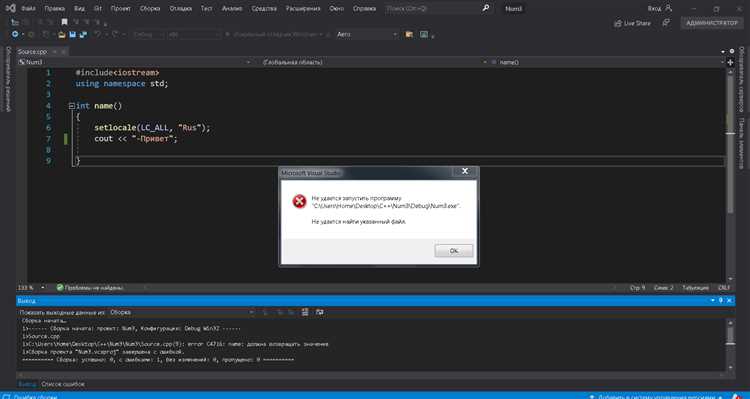Image resolution: width=750 pixels, height=399 pixels.
Task: Open the Расширения menu
Action: tap(303, 9)
